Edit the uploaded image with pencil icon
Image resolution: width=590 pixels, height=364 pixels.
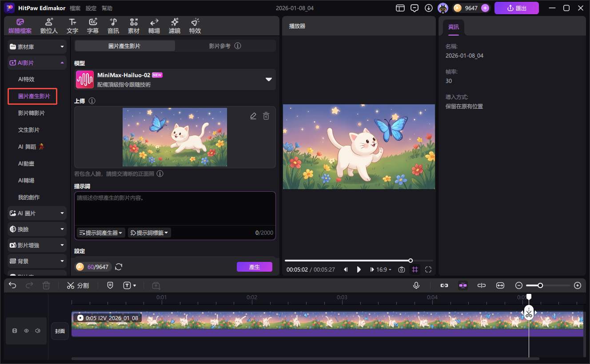tap(253, 116)
